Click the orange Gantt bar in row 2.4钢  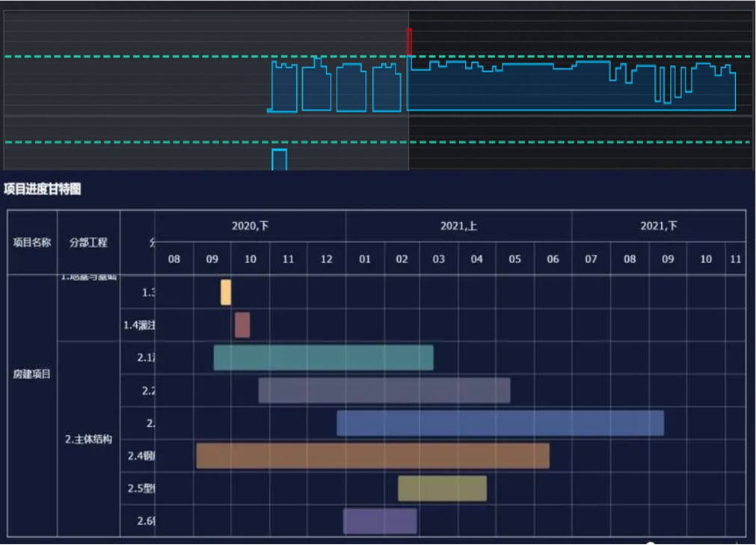[372, 456]
